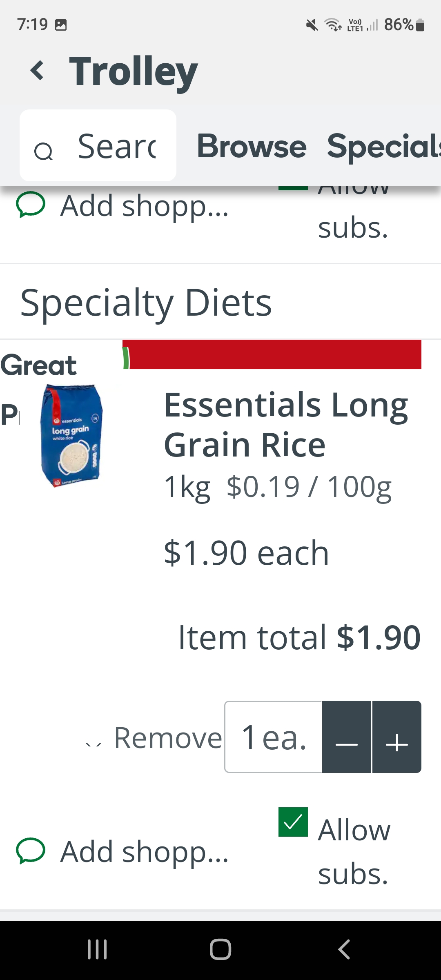Tap the Essentials Long Grain Rice title
The height and width of the screenshot is (980, 441).
tap(286, 425)
